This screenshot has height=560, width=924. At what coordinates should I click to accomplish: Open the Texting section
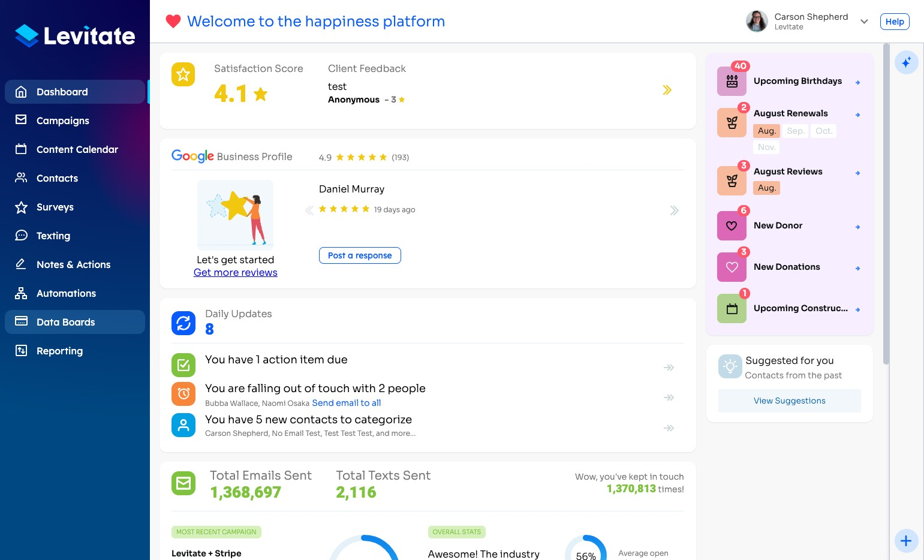[75, 236]
